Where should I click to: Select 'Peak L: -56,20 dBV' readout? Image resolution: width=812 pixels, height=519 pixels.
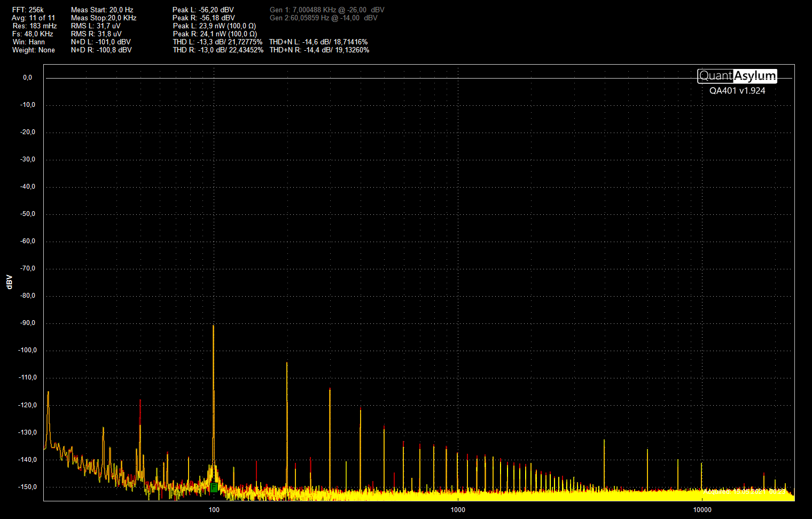click(203, 10)
